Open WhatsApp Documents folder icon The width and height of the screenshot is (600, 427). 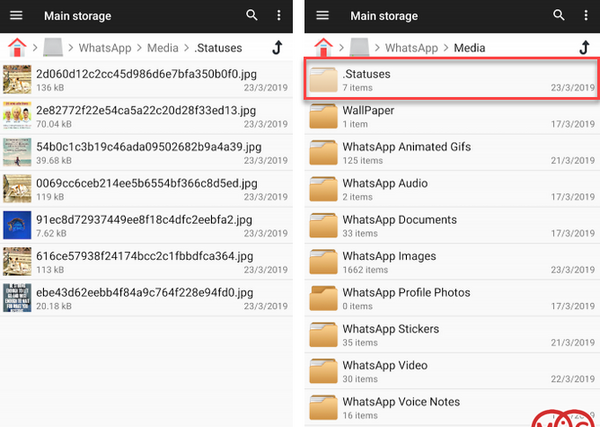[x=323, y=225]
